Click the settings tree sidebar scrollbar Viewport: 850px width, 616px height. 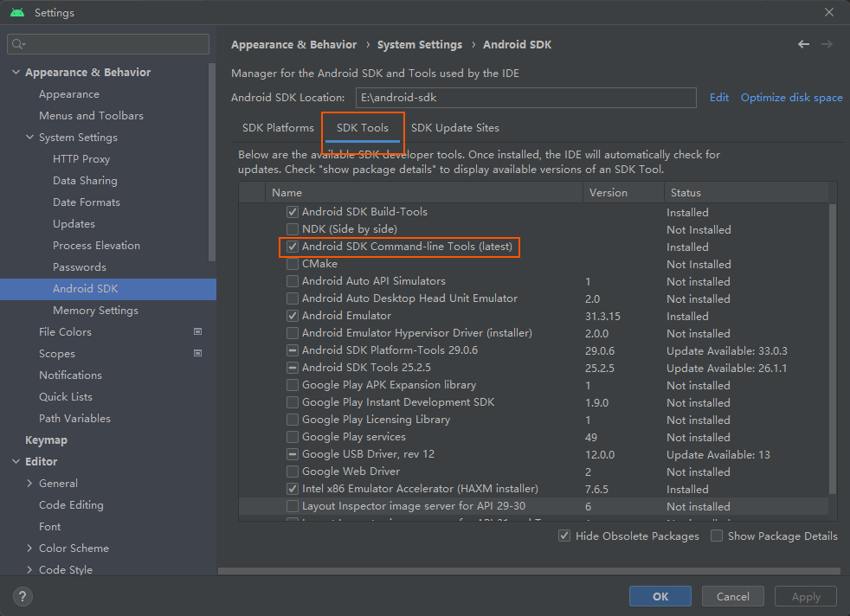[212, 163]
